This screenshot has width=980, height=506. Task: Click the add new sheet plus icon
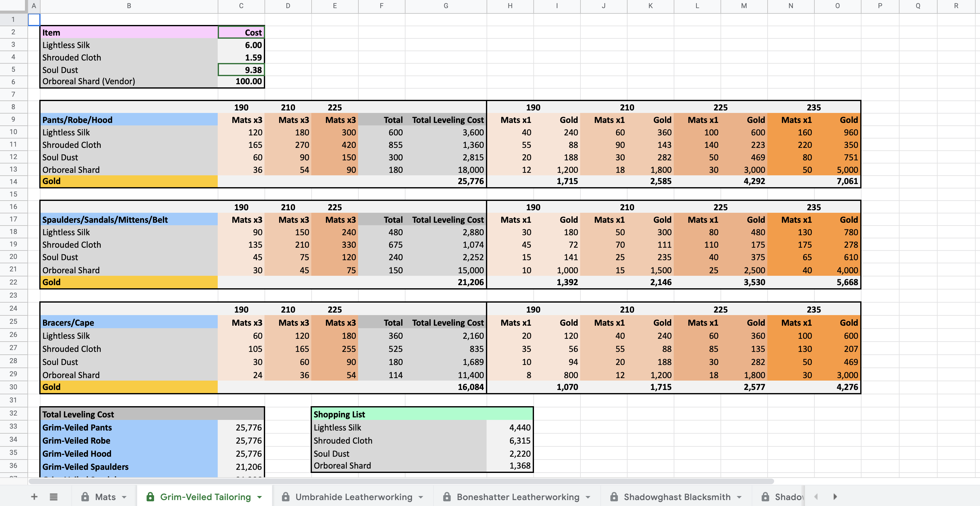coord(34,497)
